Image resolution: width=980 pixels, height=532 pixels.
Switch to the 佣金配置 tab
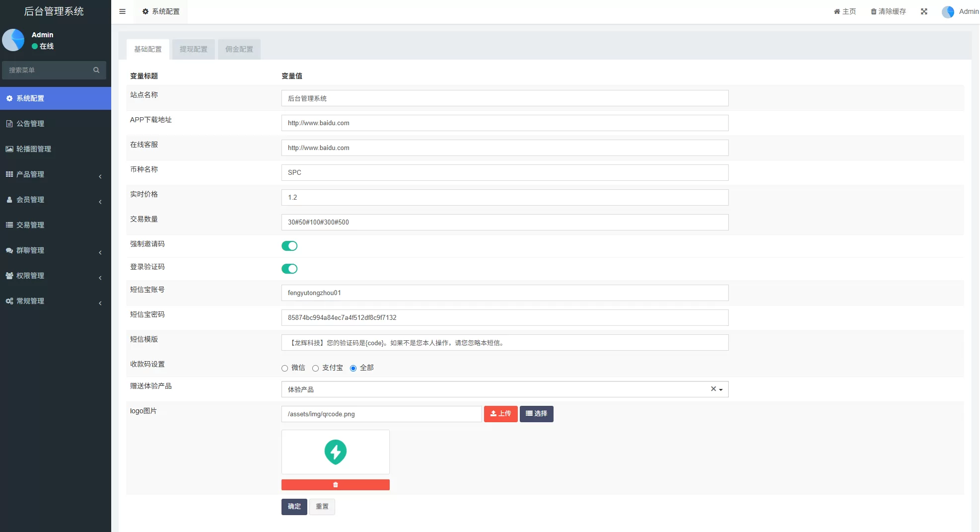(239, 49)
